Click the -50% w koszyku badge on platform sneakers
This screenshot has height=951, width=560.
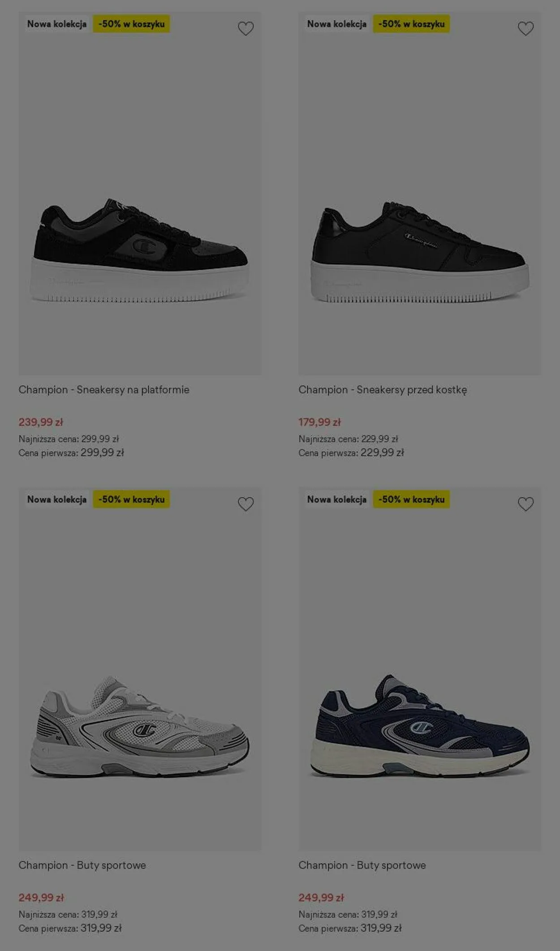131,24
